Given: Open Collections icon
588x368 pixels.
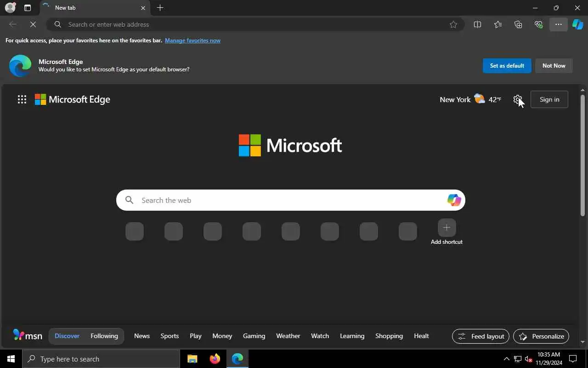Looking at the screenshot, I should click(518, 24).
